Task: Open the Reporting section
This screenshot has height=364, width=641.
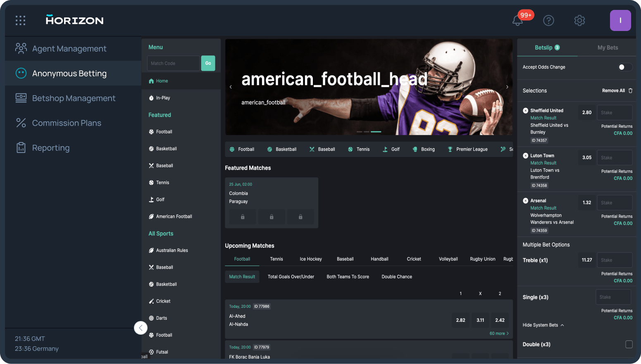Action: [73, 148]
